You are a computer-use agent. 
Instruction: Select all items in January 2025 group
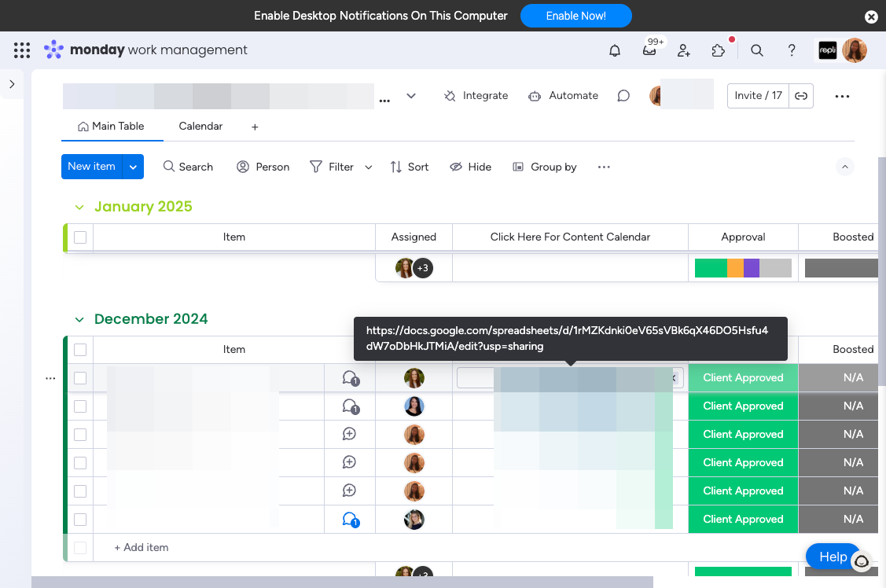click(80, 237)
